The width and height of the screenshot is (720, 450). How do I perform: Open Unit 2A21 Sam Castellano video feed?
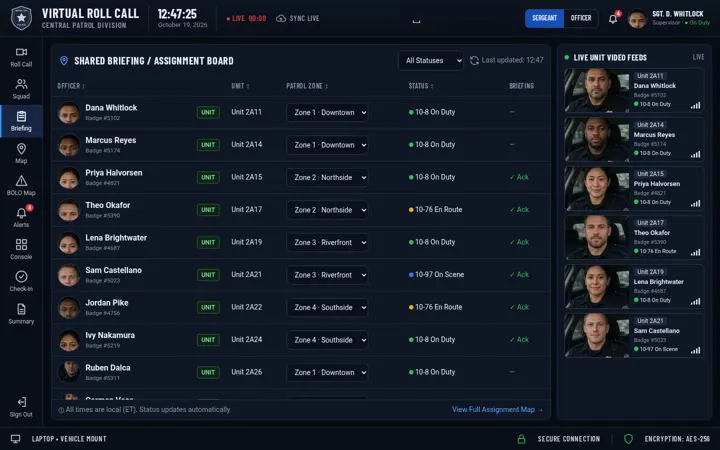tap(634, 336)
